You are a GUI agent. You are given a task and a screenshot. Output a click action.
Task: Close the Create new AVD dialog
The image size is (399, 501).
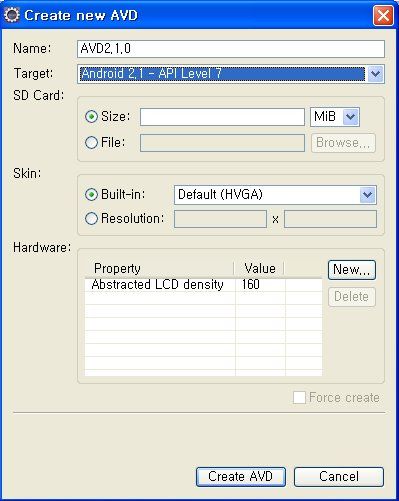tap(383, 15)
